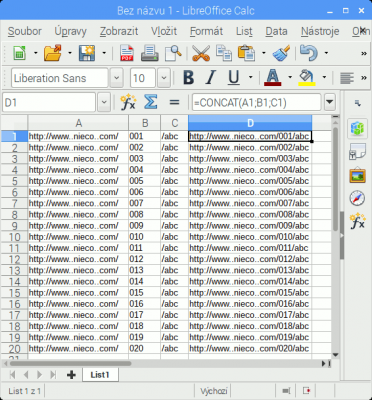Cut selection using the scissors icon
Viewport: 372px width, 400px height.
pyautogui.click(x=201, y=53)
